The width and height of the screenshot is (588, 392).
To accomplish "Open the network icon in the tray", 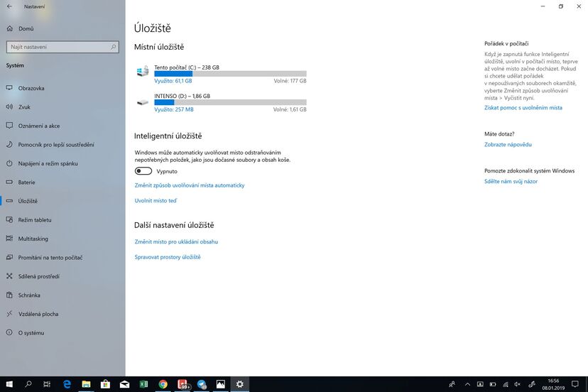I will (506, 384).
